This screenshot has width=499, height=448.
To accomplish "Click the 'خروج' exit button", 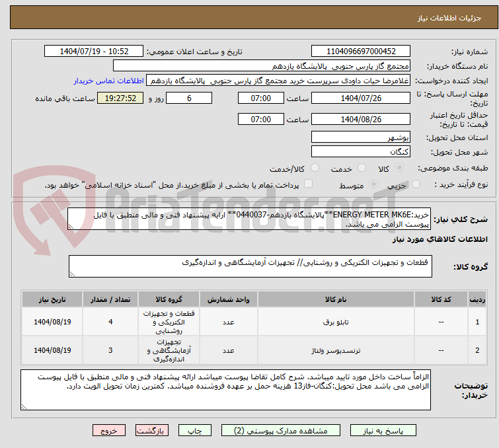I will (109, 431).
